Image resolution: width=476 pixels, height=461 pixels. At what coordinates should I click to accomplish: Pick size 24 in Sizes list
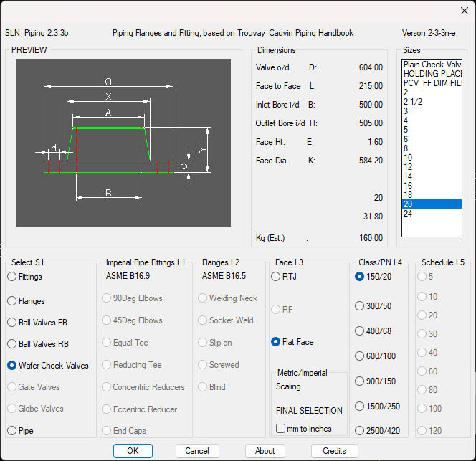(432, 214)
